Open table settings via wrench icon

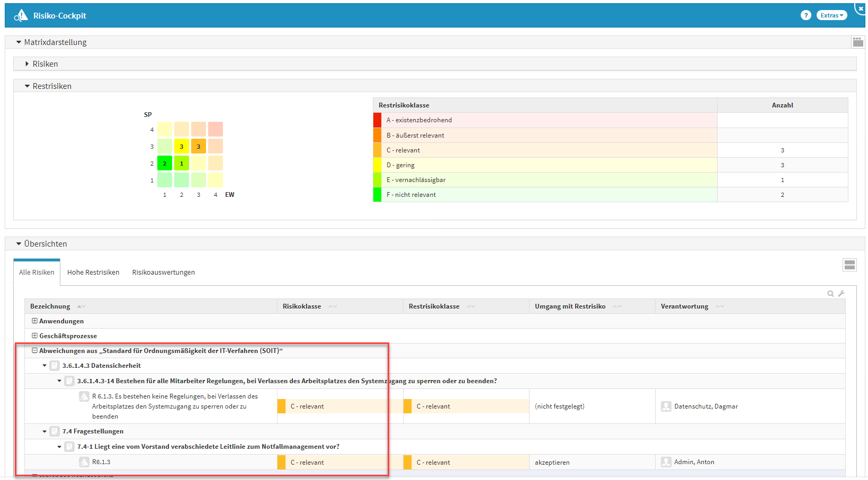point(841,294)
